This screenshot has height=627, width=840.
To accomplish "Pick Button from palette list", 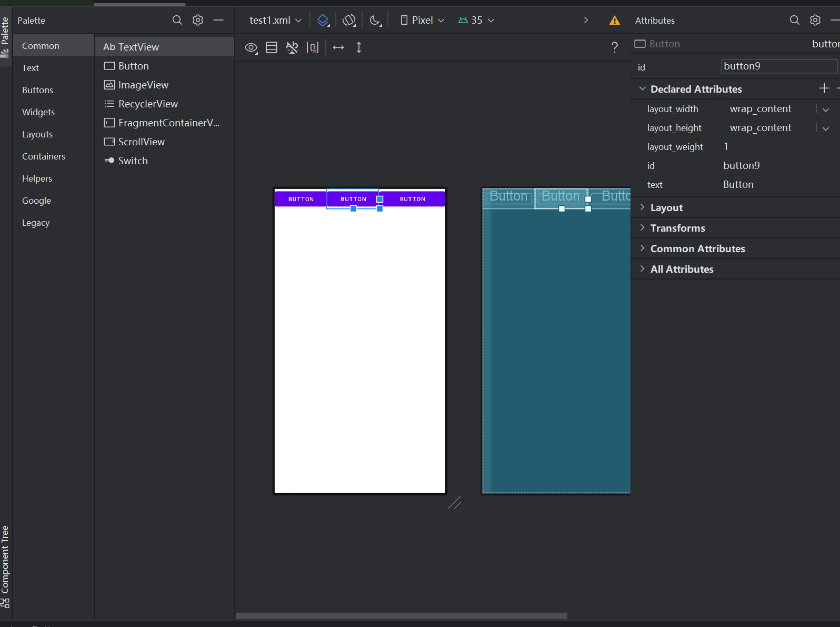I will pyautogui.click(x=165, y=66).
